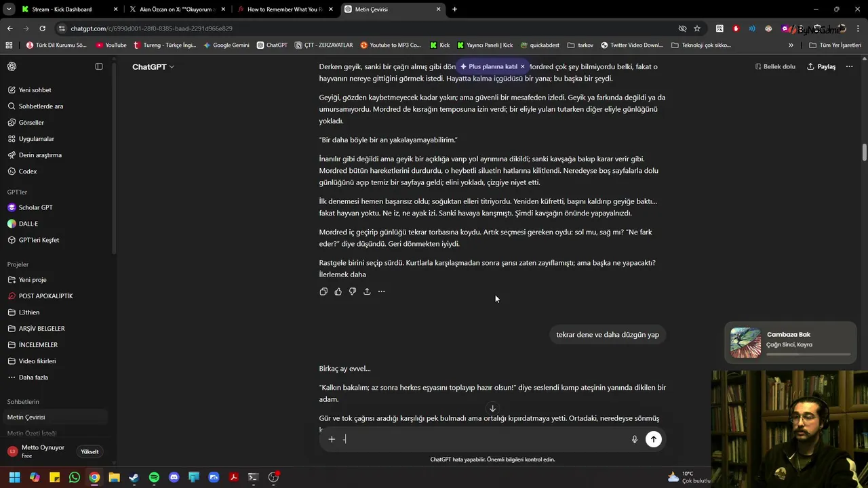
Task: Show hidden bookmarks with double chevron
Action: 791,45
